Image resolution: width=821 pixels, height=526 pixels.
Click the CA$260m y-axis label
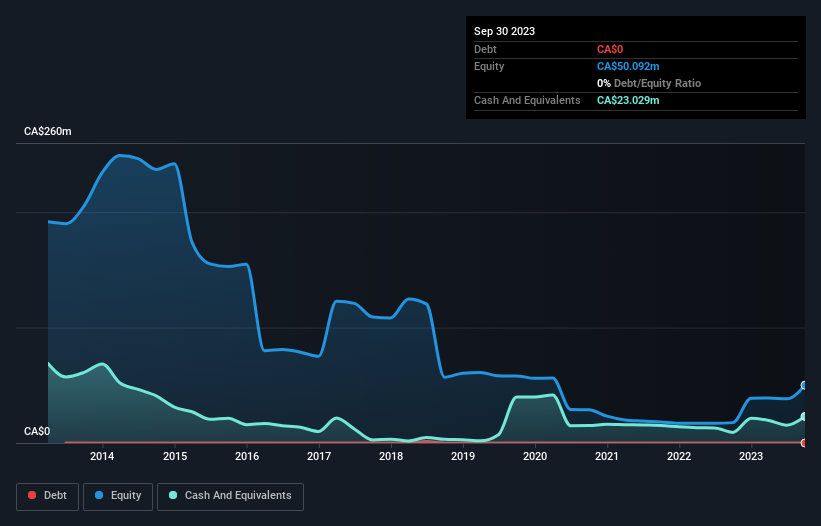(x=48, y=131)
